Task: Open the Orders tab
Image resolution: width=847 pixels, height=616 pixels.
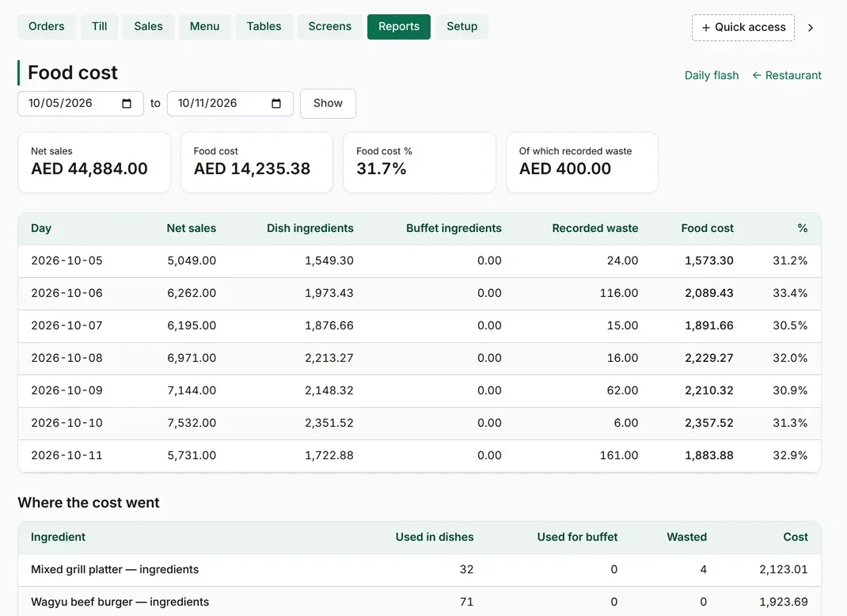Action: click(x=47, y=26)
